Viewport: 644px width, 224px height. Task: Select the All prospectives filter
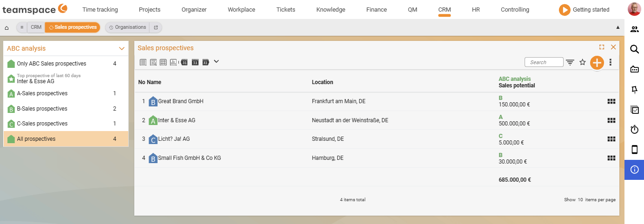[x=66, y=139]
